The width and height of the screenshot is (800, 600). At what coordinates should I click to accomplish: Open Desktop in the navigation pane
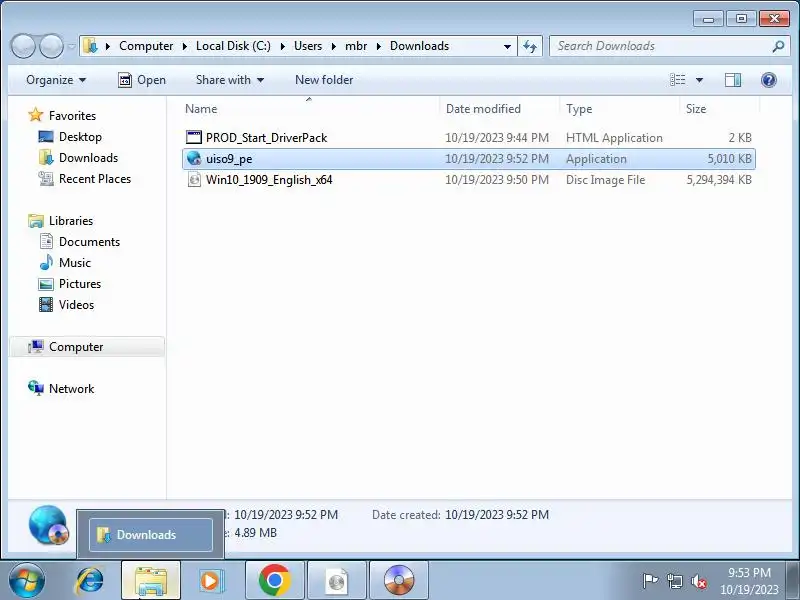coord(80,137)
